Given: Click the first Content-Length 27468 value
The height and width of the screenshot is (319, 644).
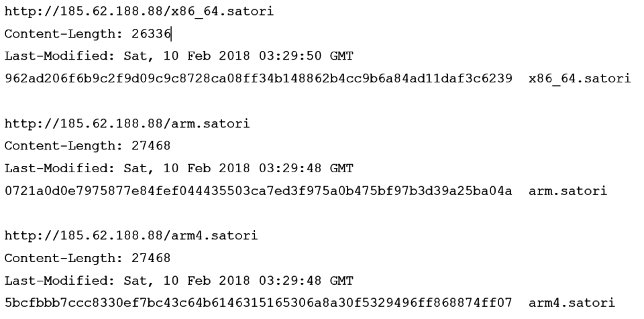Looking at the screenshot, I should tap(151, 145).
